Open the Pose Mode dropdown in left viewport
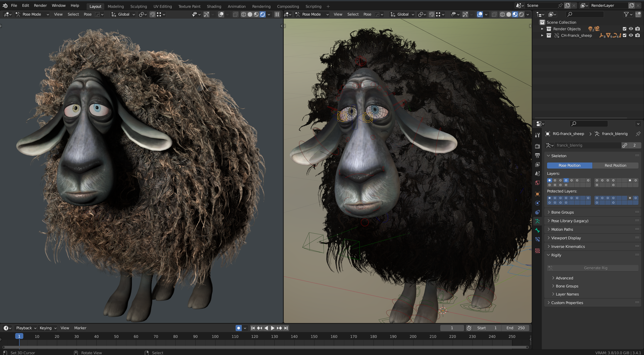This screenshot has width=644, height=355. 32,14
